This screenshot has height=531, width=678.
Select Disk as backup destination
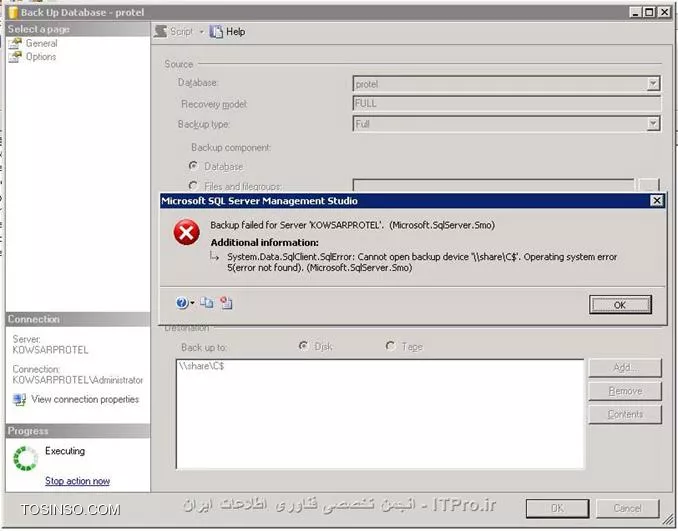[304, 346]
